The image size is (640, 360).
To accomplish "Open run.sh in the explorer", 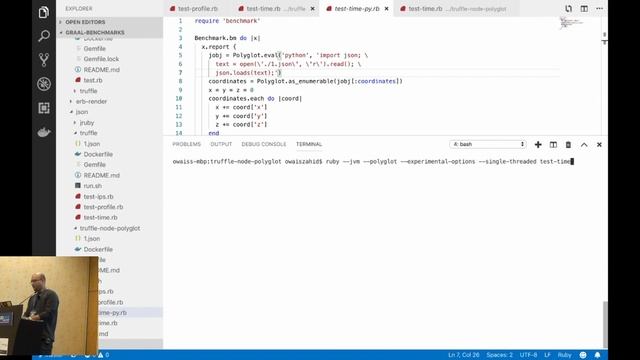I will [93, 186].
